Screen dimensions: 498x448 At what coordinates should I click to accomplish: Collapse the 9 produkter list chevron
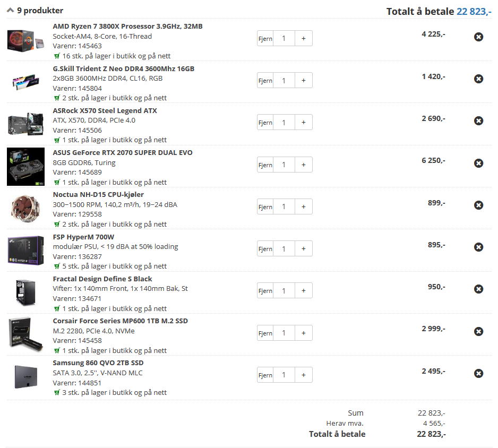[10, 11]
